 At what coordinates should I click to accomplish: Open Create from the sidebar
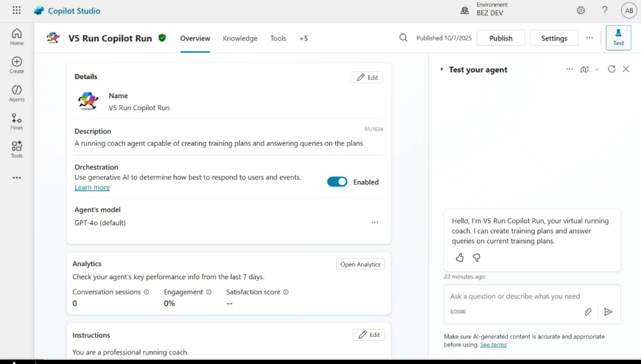tap(17, 65)
